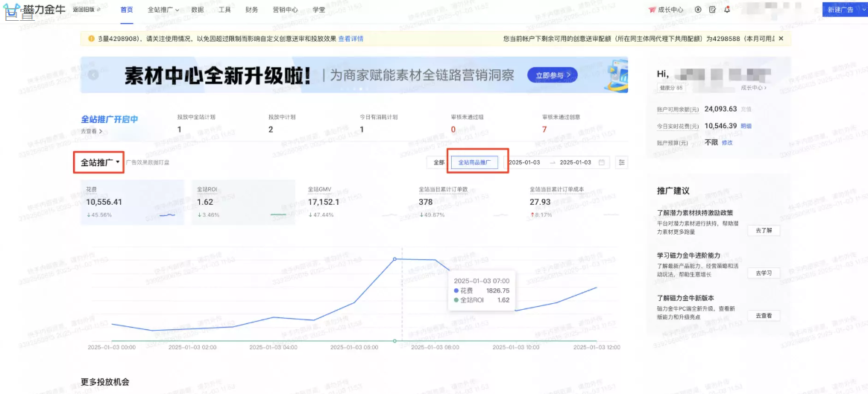Click the 今日有消耗计划 count 1
Image resolution: width=868 pixels, height=394 pixels.
click(x=362, y=130)
